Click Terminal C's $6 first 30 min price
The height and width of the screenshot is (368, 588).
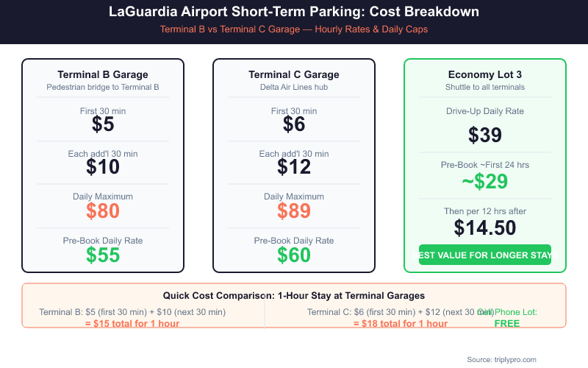pos(294,124)
